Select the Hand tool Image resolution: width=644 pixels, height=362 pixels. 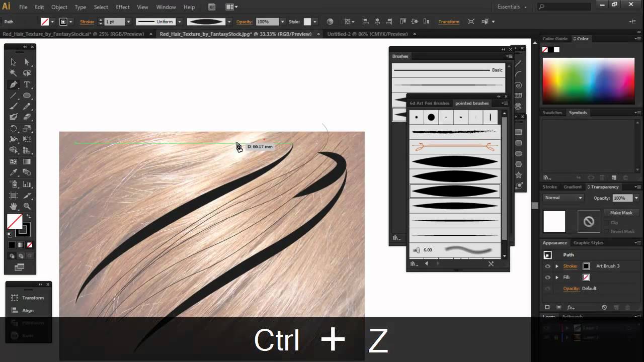[14, 206]
